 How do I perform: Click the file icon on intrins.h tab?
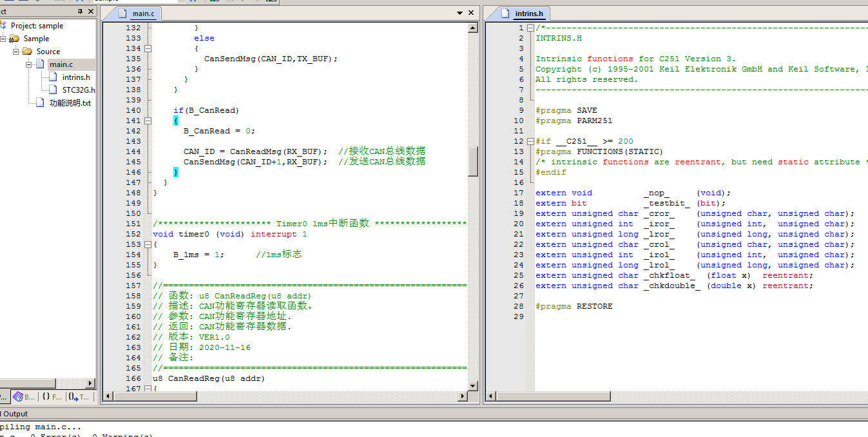tap(506, 14)
